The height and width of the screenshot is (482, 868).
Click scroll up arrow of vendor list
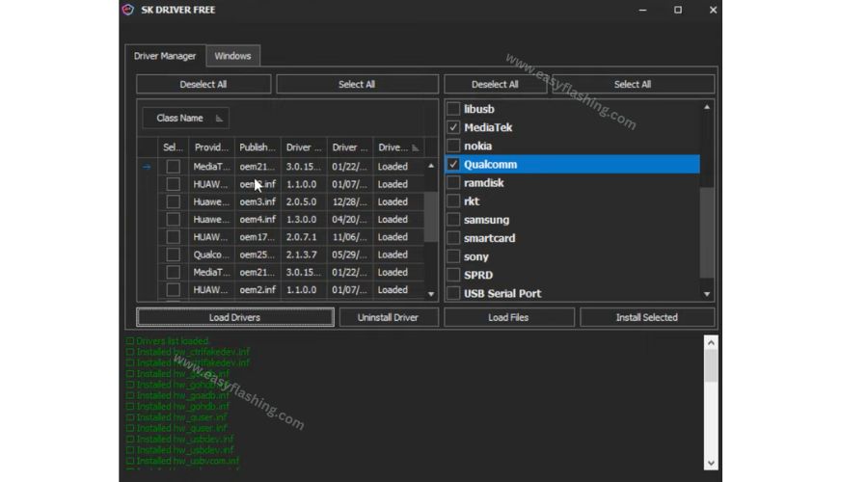click(707, 107)
